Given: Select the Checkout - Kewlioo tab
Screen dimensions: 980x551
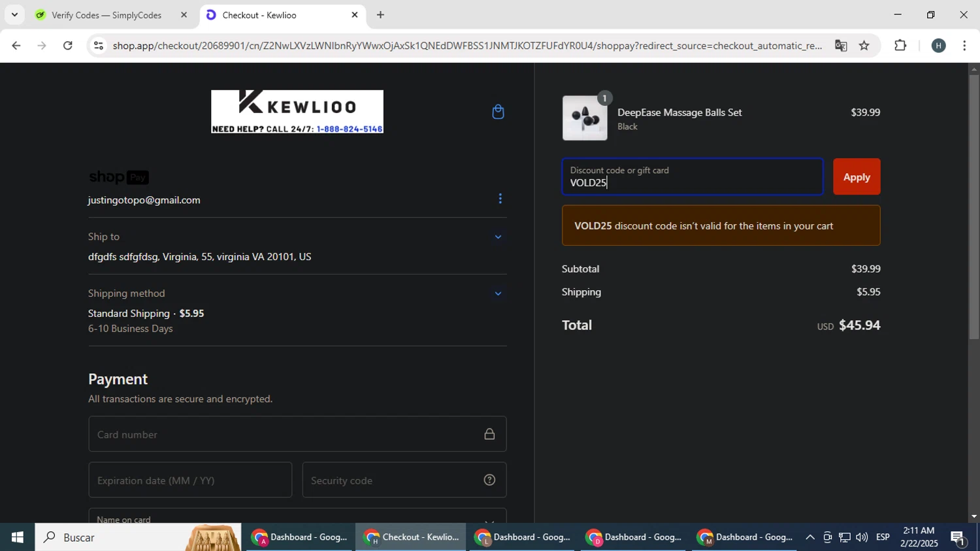Looking at the screenshot, I should [x=281, y=15].
